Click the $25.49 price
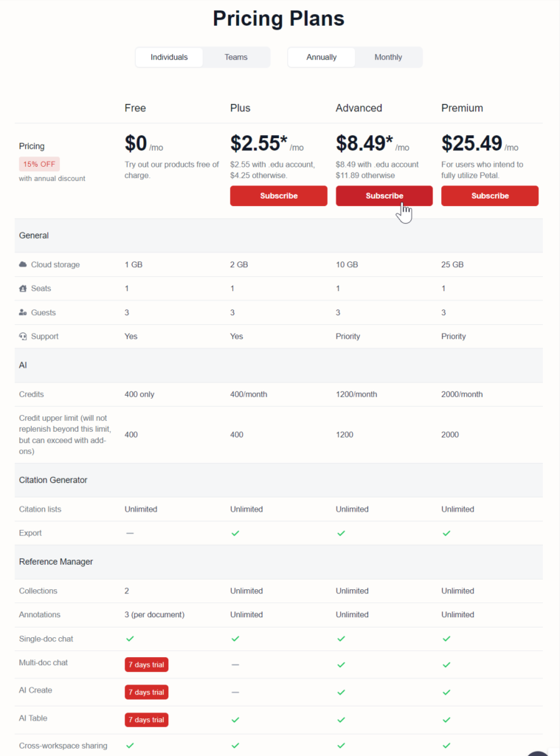This screenshot has height=756, width=560. (x=471, y=143)
